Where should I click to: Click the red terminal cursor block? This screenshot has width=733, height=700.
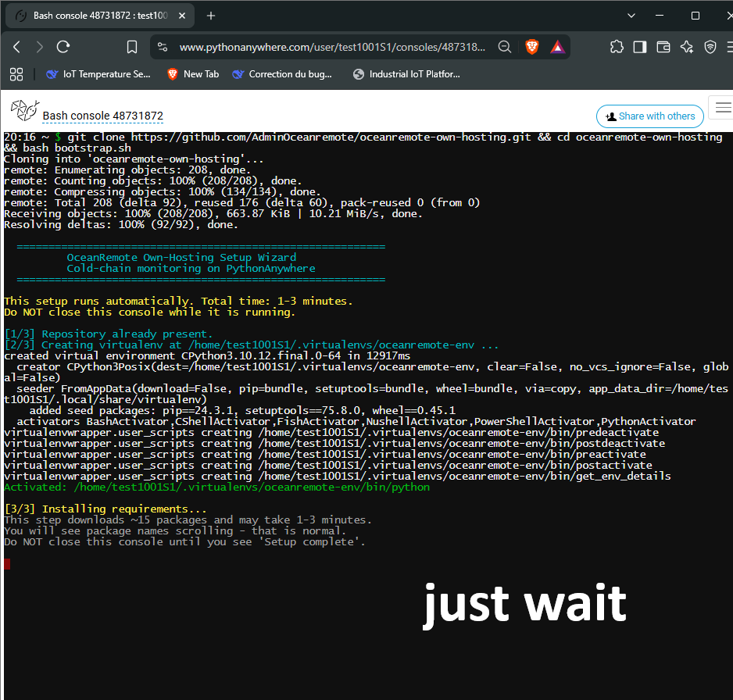tap(7, 564)
